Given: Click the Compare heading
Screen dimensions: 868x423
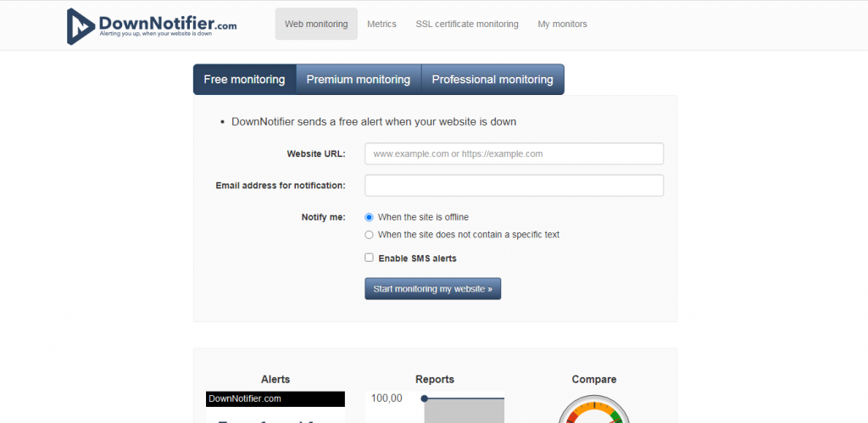Looking at the screenshot, I should [x=594, y=379].
